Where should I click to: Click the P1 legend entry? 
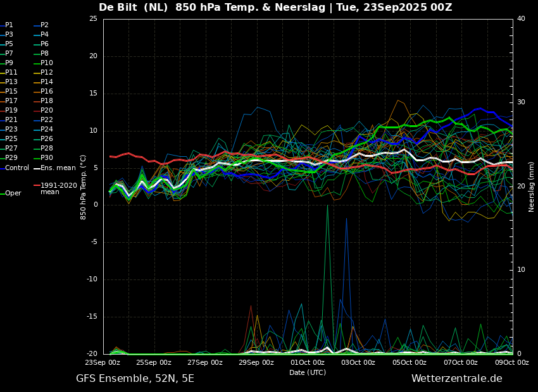[6, 25]
